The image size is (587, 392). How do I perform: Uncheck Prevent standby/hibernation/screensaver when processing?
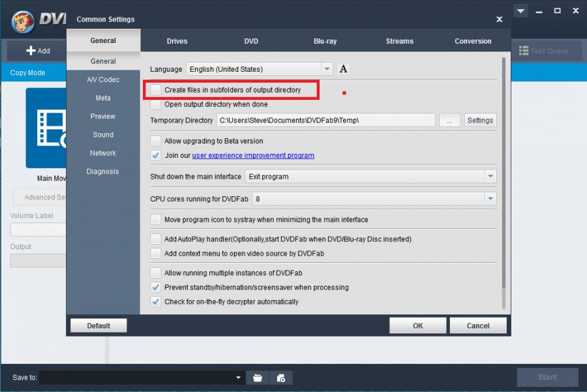(x=155, y=288)
